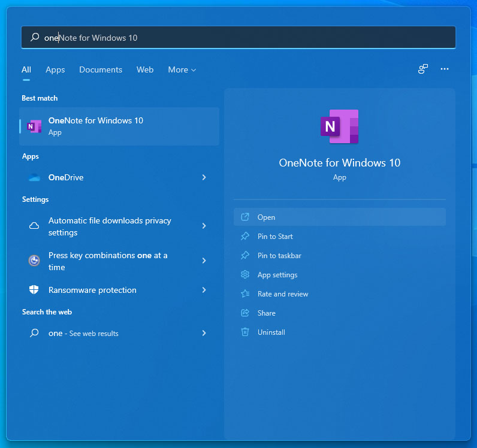Click the cloud icon beside Automatic file downloads

34,226
